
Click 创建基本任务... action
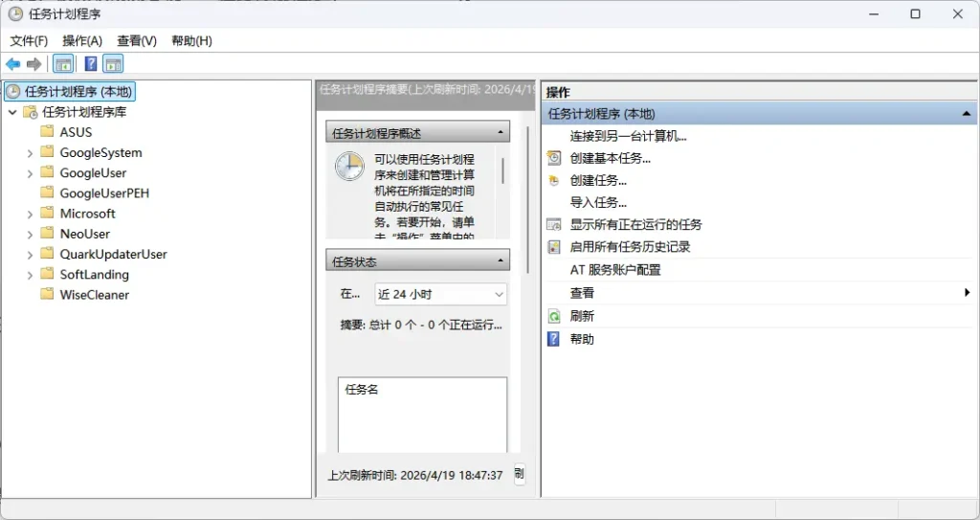pyautogui.click(x=610, y=158)
